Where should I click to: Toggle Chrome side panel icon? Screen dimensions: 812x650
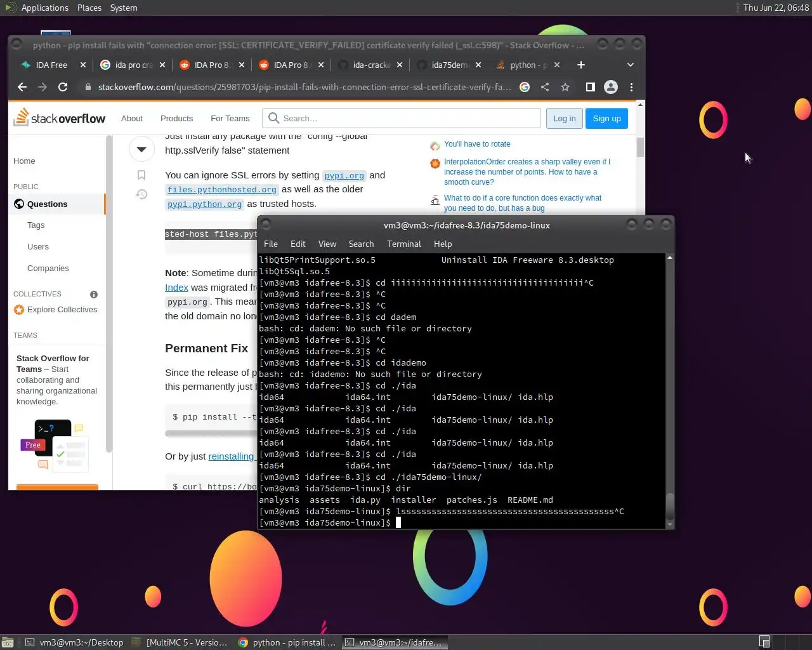[x=590, y=87]
